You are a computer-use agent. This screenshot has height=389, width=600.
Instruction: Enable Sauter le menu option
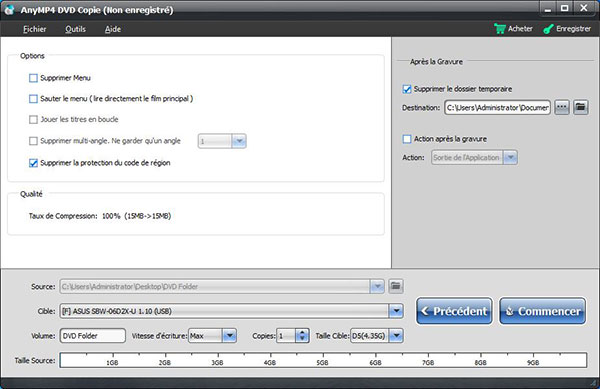pos(33,99)
